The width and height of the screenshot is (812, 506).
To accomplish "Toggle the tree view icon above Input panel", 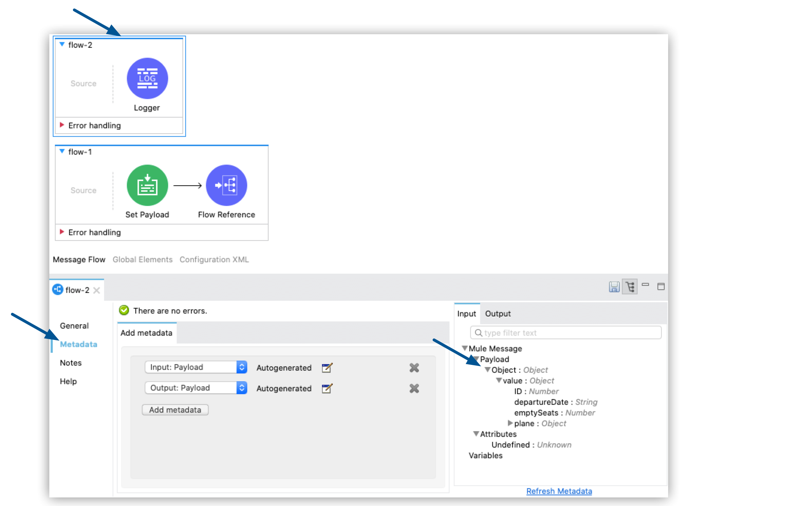I will pos(630,286).
